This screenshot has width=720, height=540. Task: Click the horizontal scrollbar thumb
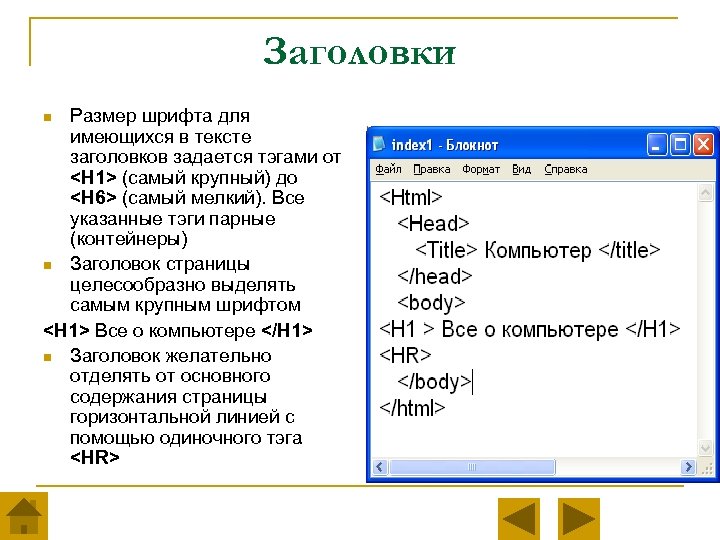point(472,467)
